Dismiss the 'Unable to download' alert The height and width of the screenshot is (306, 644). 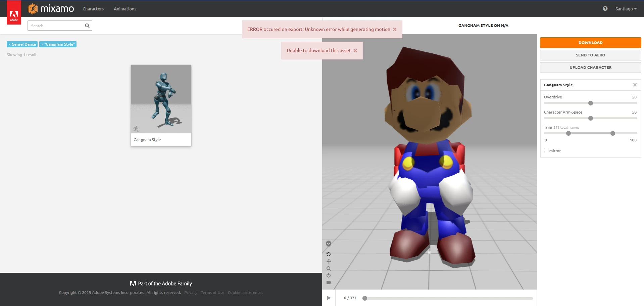click(x=355, y=51)
